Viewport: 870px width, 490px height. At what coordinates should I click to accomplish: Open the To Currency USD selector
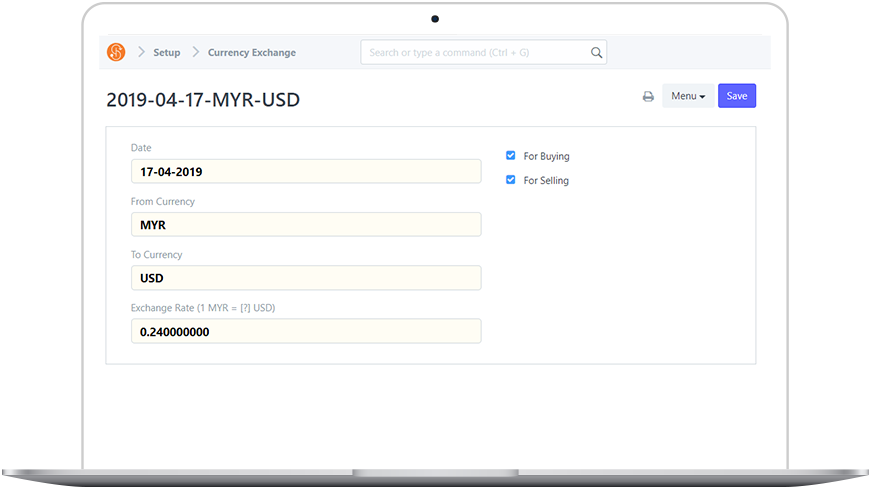(x=306, y=278)
